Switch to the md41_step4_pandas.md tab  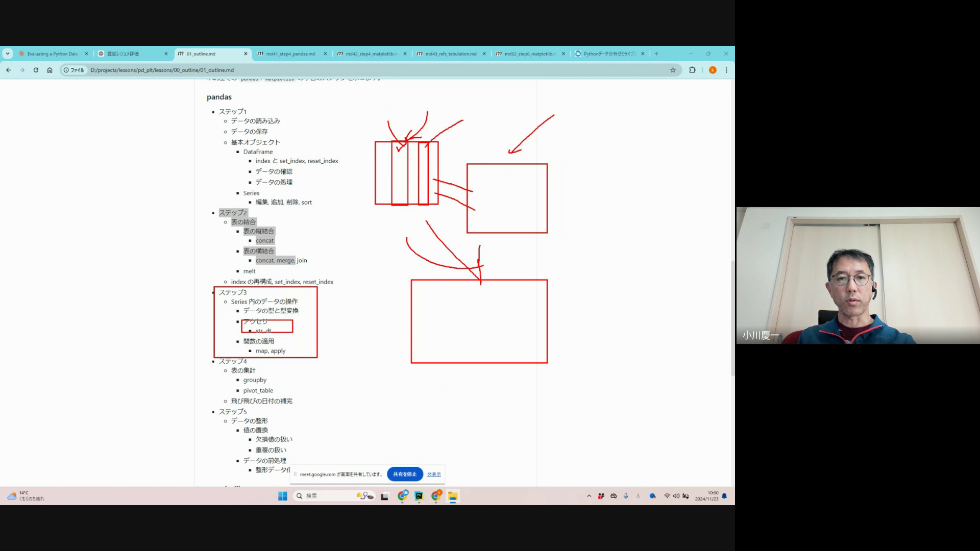coord(290,54)
